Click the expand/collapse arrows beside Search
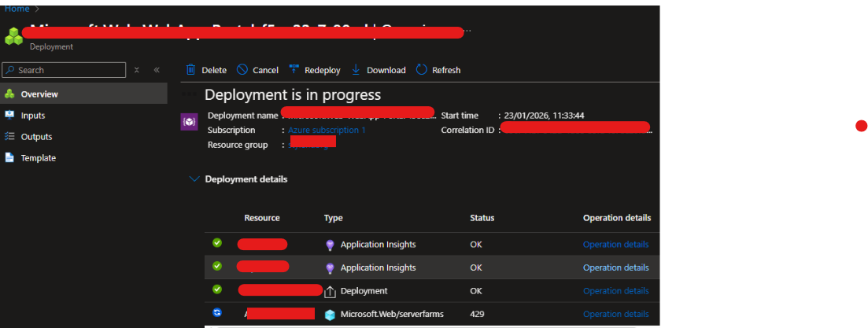The width and height of the screenshot is (868, 328). click(x=137, y=70)
